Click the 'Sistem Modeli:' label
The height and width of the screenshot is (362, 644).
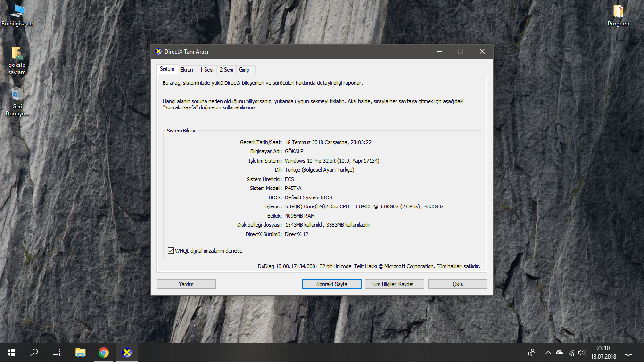(266, 188)
